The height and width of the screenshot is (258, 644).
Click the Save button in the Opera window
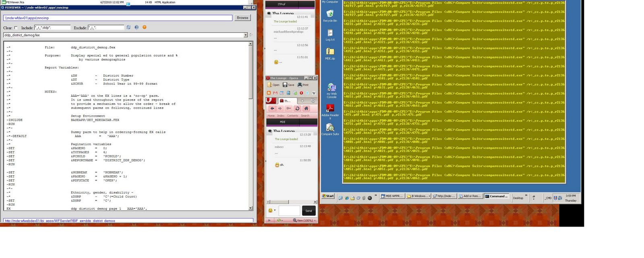click(x=289, y=85)
